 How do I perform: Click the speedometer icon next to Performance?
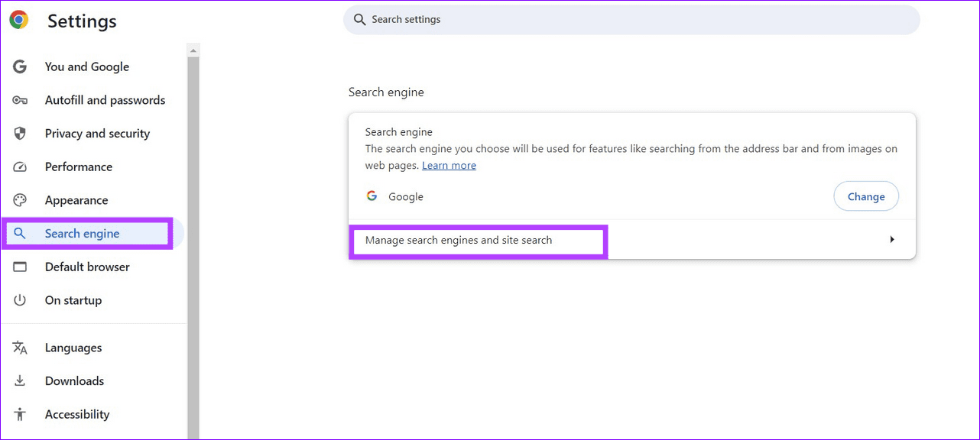[20, 167]
